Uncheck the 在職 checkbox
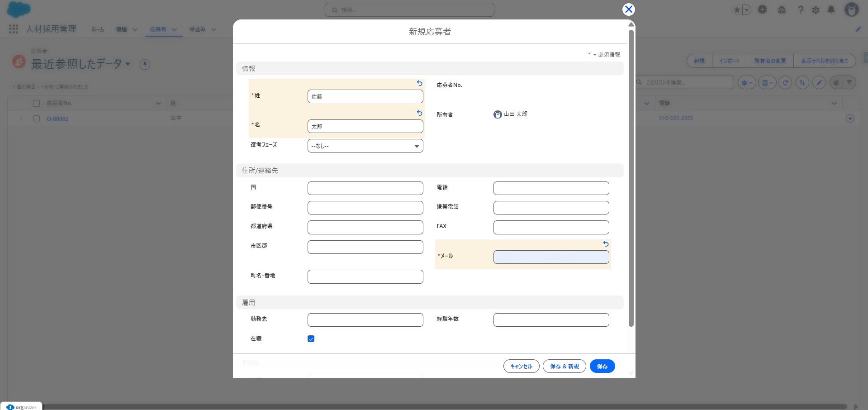 coord(311,339)
